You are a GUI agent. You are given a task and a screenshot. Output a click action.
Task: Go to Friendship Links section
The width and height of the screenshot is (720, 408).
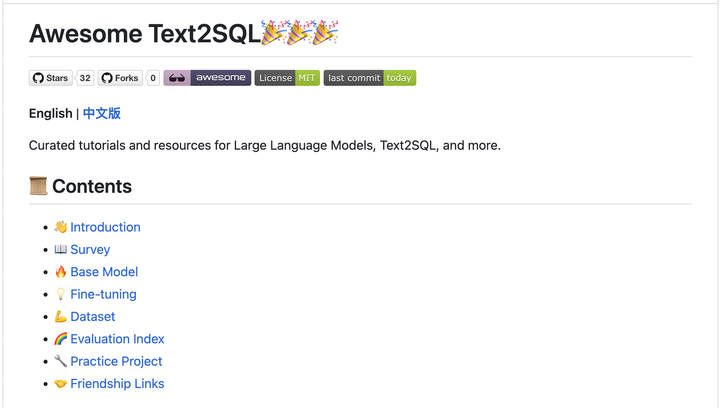click(117, 384)
